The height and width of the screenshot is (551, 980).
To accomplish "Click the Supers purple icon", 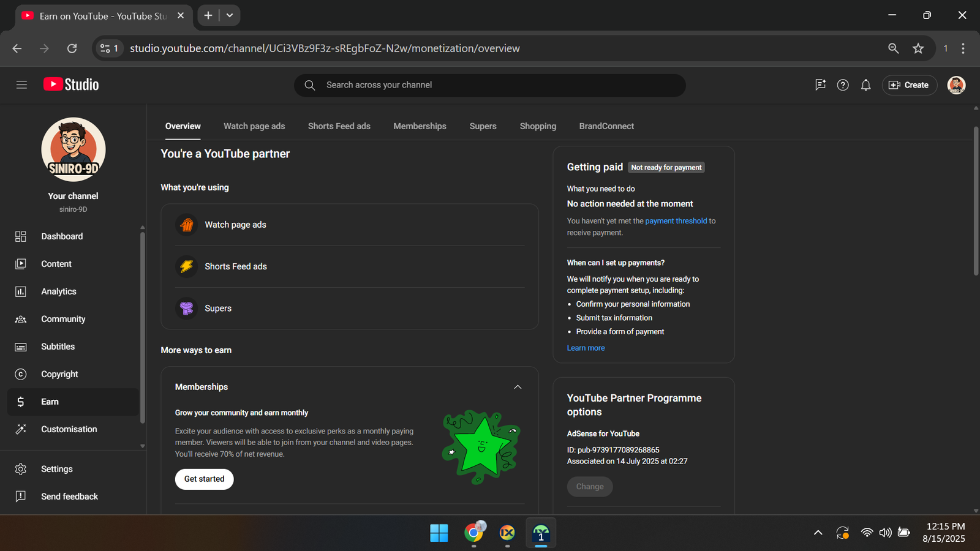I will click(187, 308).
